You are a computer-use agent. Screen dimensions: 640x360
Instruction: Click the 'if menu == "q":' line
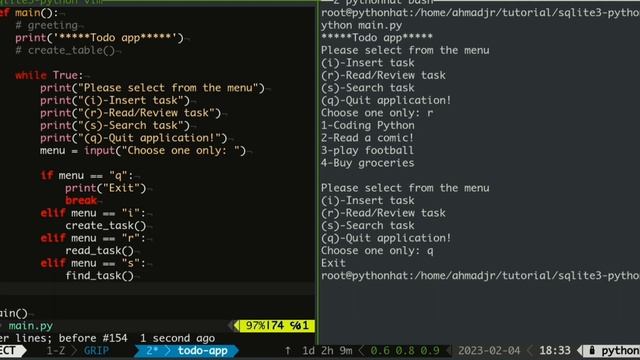87,176
